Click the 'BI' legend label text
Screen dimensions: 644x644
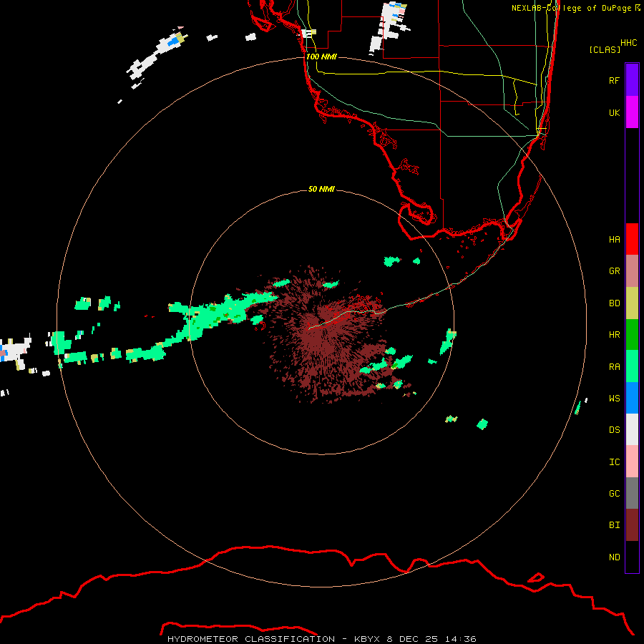(x=614, y=525)
